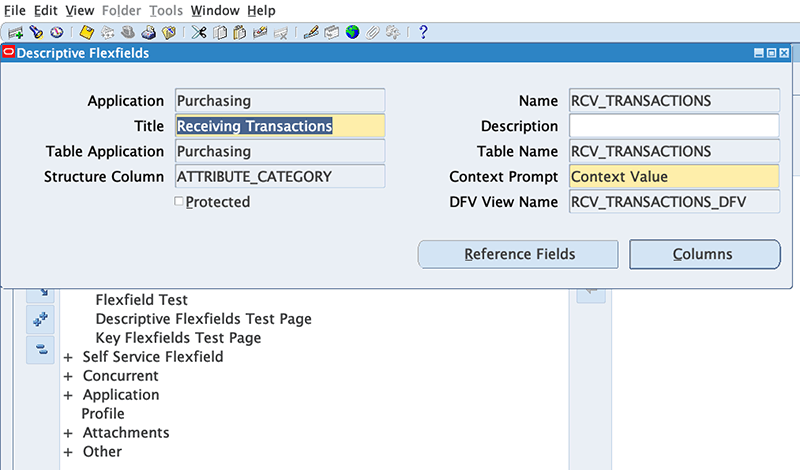Select Flexfield Test in Navigator
800x470 pixels.
click(x=141, y=300)
